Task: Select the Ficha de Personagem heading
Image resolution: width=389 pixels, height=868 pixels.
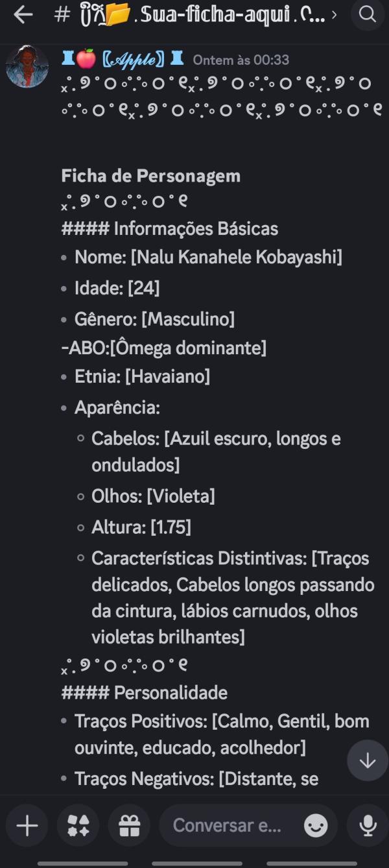Action: click(151, 176)
